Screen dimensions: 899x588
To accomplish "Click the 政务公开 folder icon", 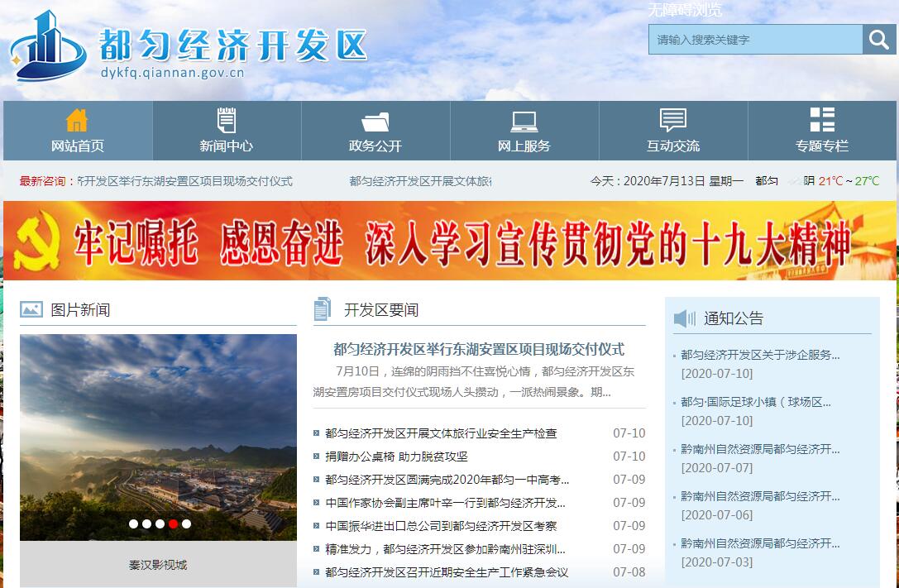I will pos(375,121).
